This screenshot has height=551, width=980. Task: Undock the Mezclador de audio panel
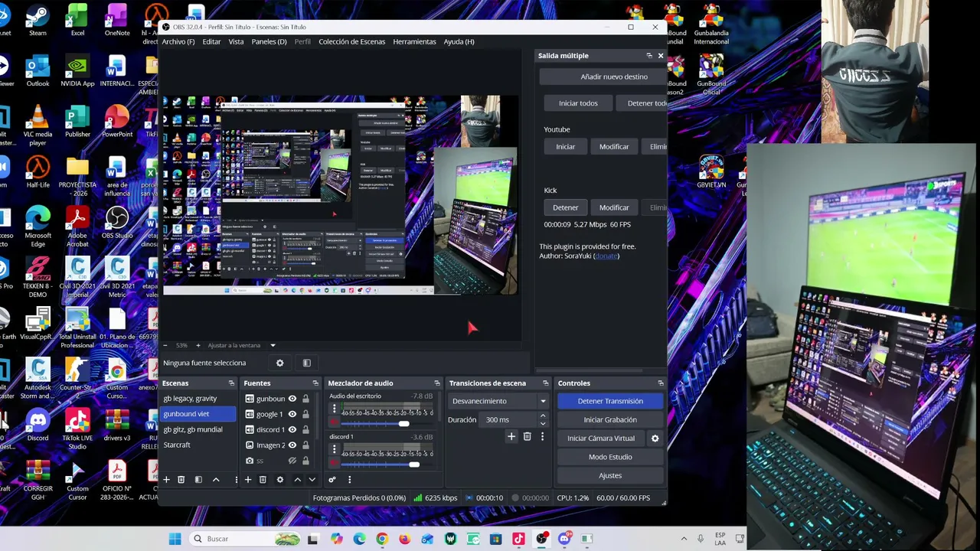[437, 383]
